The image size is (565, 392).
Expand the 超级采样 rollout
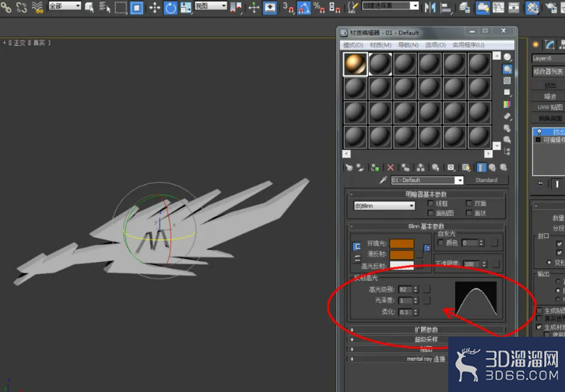pos(426,339)
